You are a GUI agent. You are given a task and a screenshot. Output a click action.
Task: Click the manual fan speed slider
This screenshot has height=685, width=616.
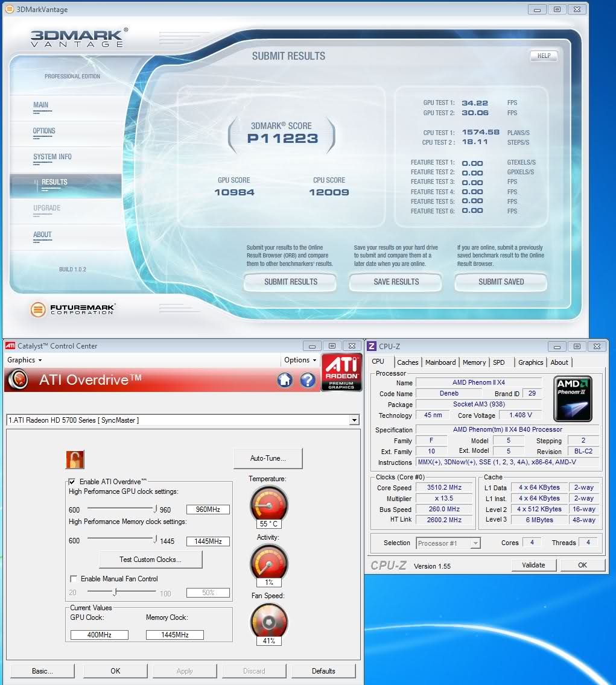click(115, 592)
